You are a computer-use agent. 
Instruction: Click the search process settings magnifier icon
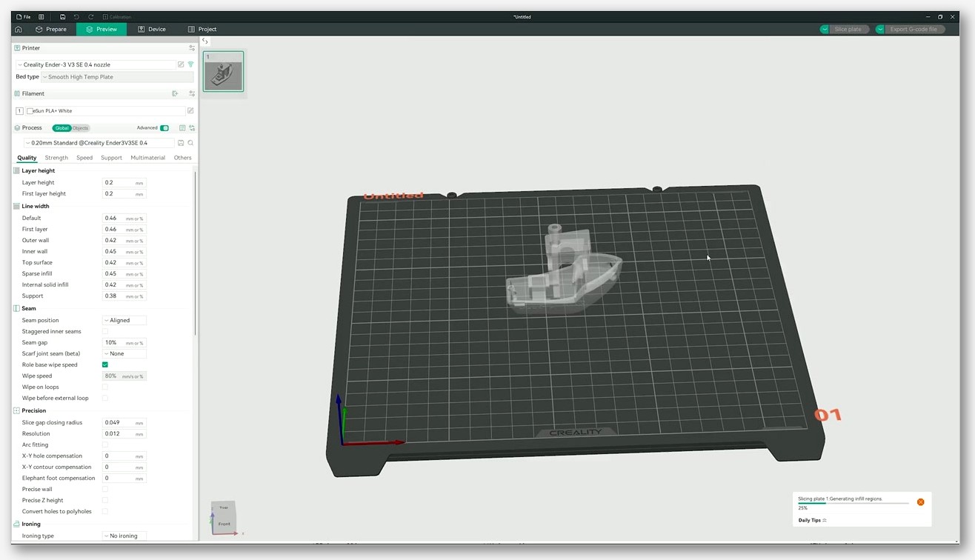coord(190,143)
